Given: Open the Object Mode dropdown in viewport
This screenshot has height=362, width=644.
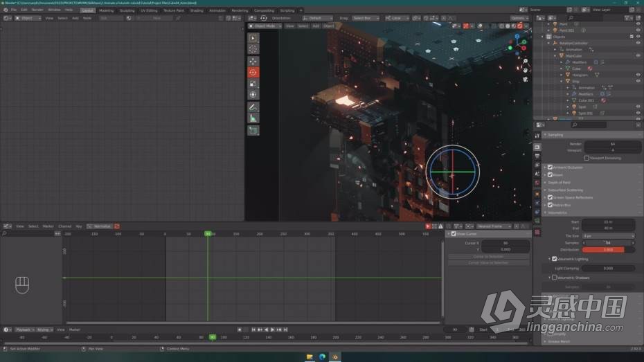Looking at the screenshot, I should click(x=265, y=26).
